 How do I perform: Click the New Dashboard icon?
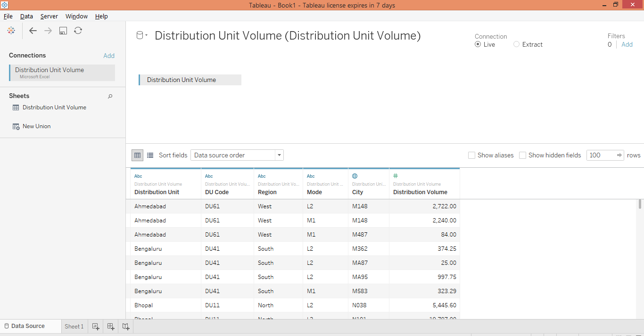[111, 326]
